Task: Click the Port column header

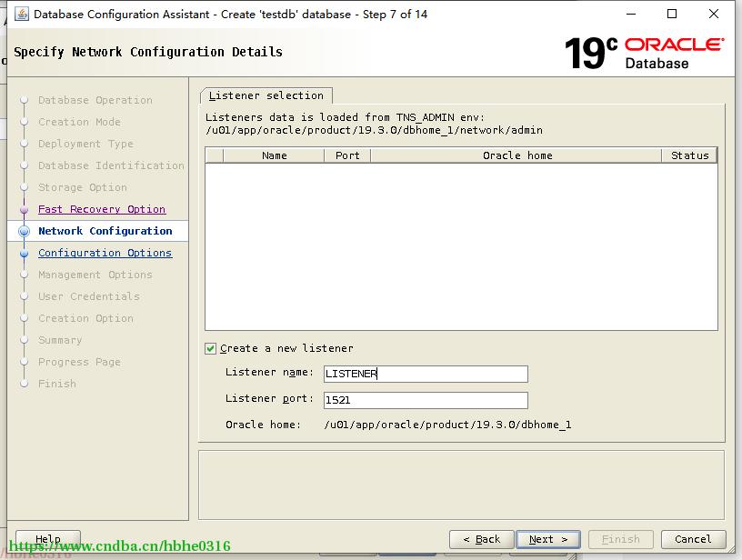Action: pyautogui.click(x=347, y=155)
